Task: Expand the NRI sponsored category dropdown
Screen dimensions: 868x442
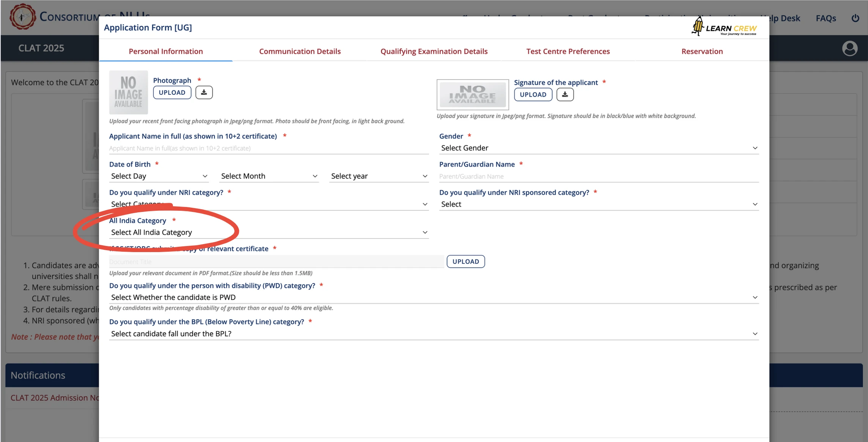Action: [599, 204]
